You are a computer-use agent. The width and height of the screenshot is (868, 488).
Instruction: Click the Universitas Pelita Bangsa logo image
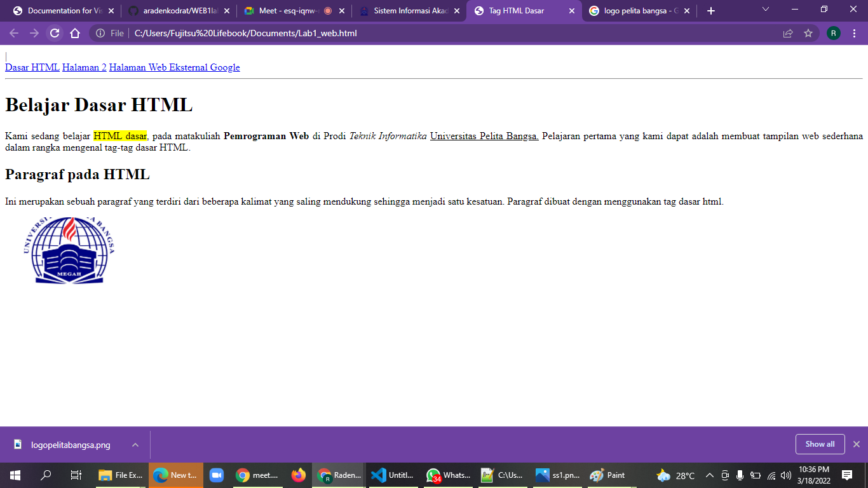(69, 250)
